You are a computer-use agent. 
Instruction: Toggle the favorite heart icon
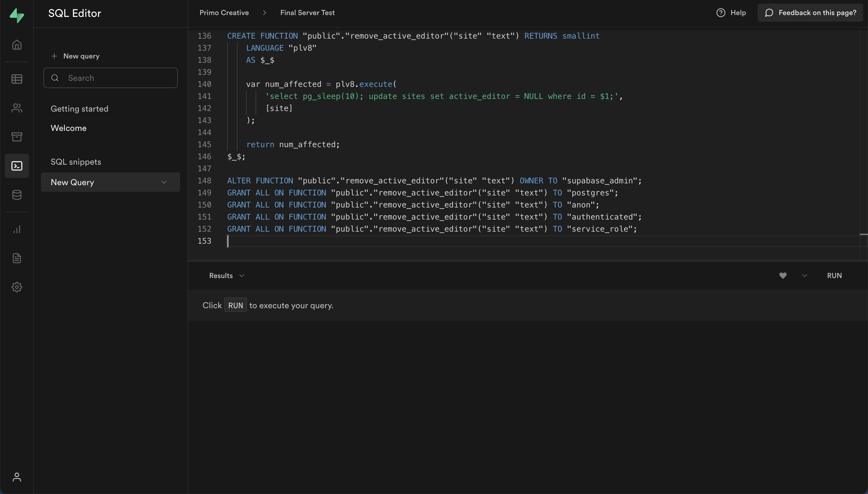tap(782, 276)
